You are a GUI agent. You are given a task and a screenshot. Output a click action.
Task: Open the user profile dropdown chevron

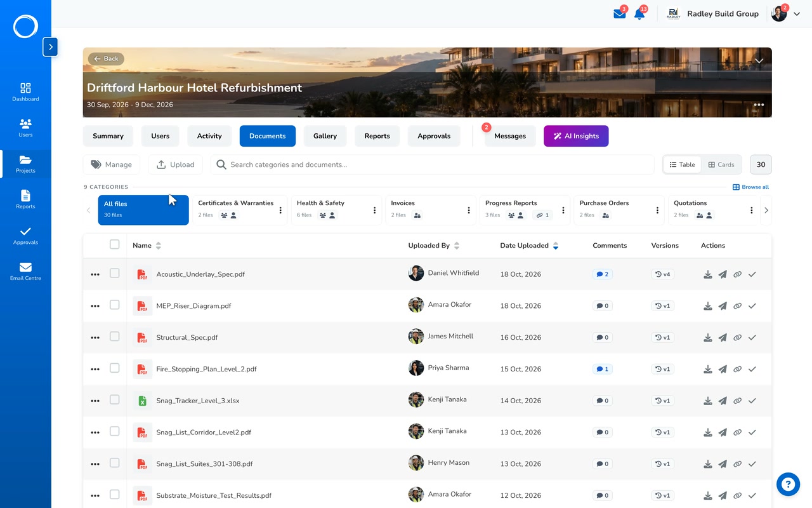tap(797, 14)
